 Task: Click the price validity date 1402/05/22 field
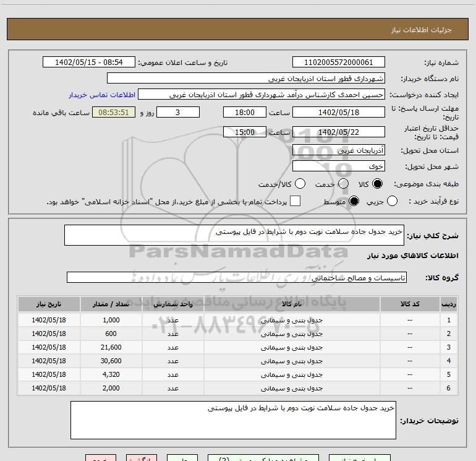(339, 132)
